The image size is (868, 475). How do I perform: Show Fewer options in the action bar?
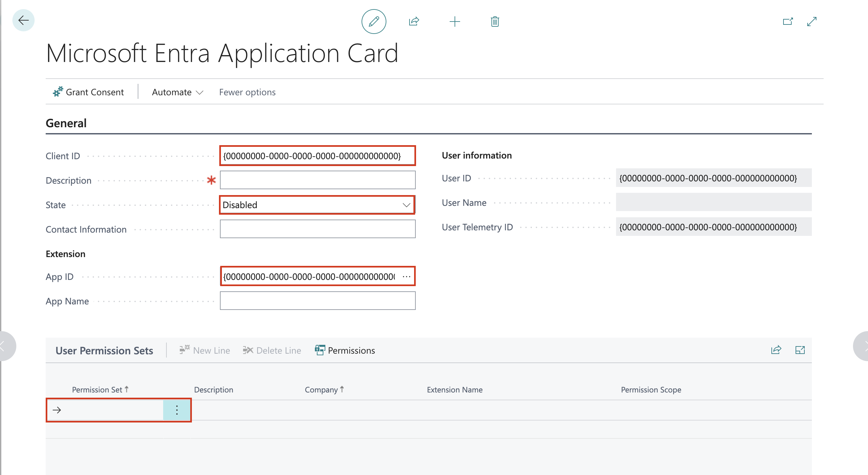point(247,92)
